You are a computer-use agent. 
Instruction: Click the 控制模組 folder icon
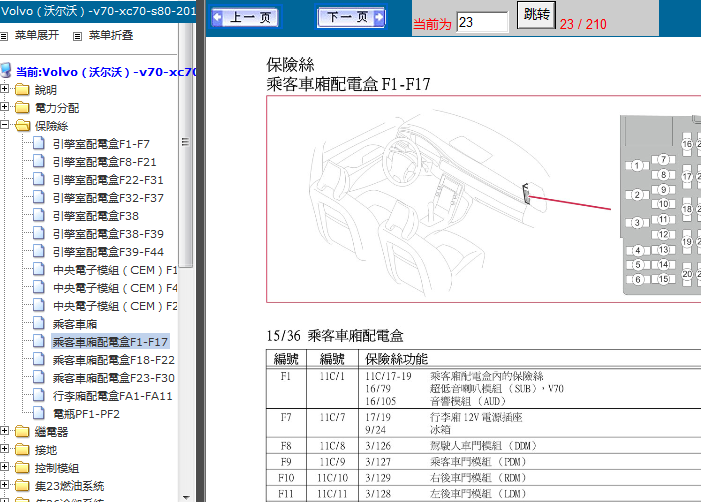pos(22,468)
